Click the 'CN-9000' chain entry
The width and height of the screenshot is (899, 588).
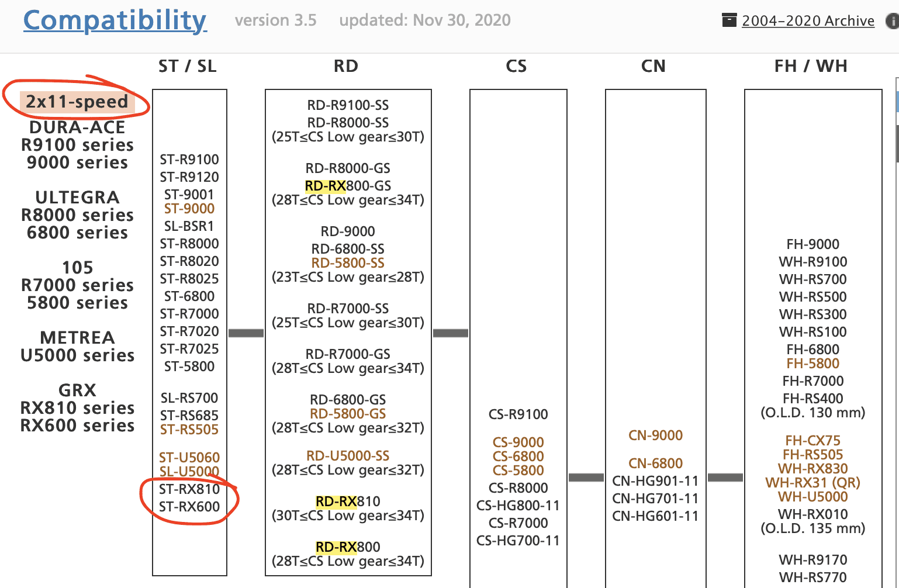pyautogui.click(x=656, y=435)
